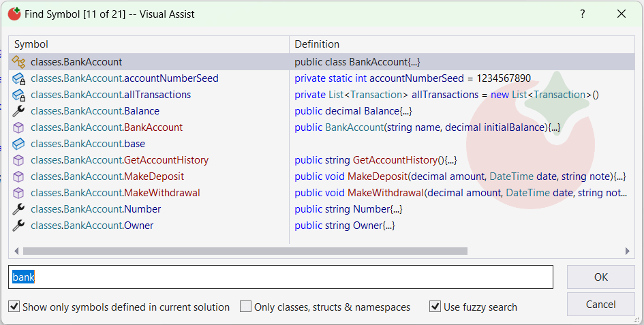Click the locked field icon for accountNumberSeed
The height and width of the screenshot is (325, 644).
click(x=19, y=78)
